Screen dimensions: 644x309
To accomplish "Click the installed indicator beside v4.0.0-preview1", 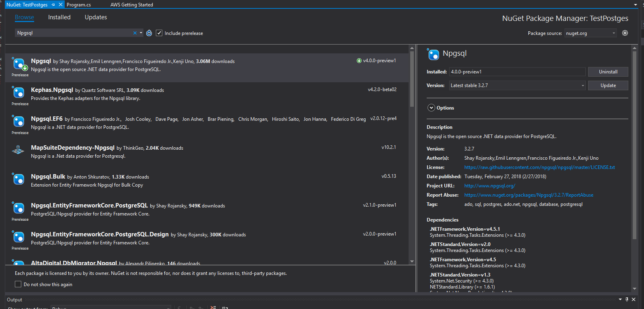I will [359, 61].
